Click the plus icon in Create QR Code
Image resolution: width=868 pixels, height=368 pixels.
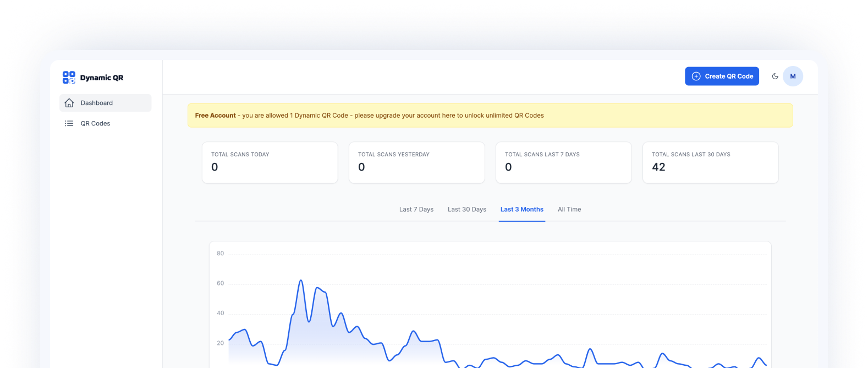(x=696, y=76)
